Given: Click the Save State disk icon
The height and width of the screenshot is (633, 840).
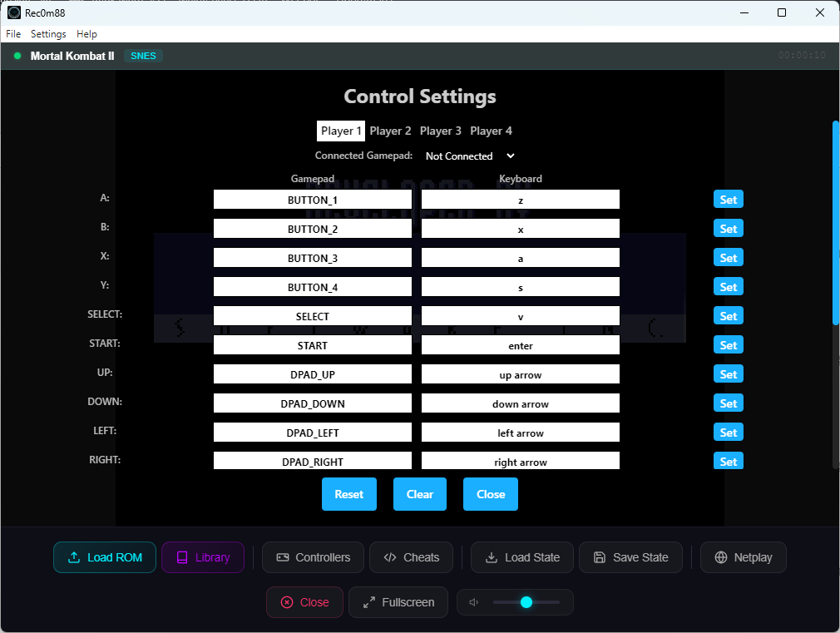Looking at the screenshot, I should (x=600, y=557).
